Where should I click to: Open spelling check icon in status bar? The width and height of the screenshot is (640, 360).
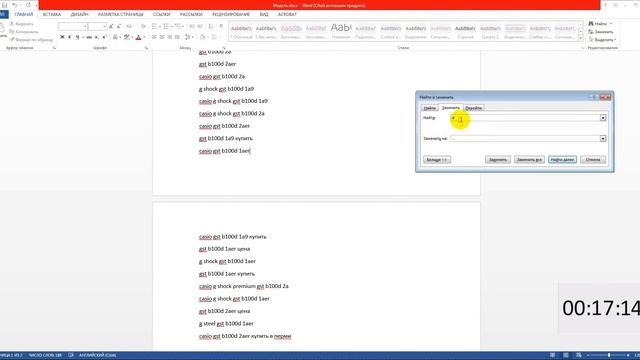tap(71, 356)
